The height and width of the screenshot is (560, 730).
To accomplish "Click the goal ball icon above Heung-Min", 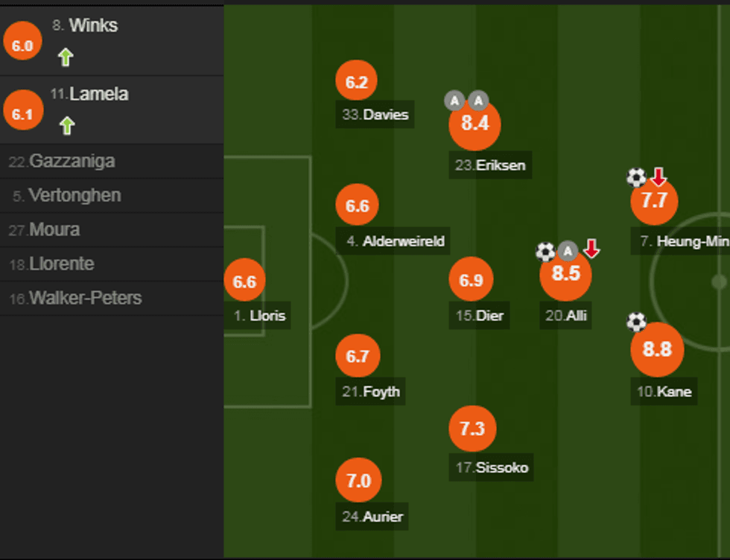I will click(636, 177).
